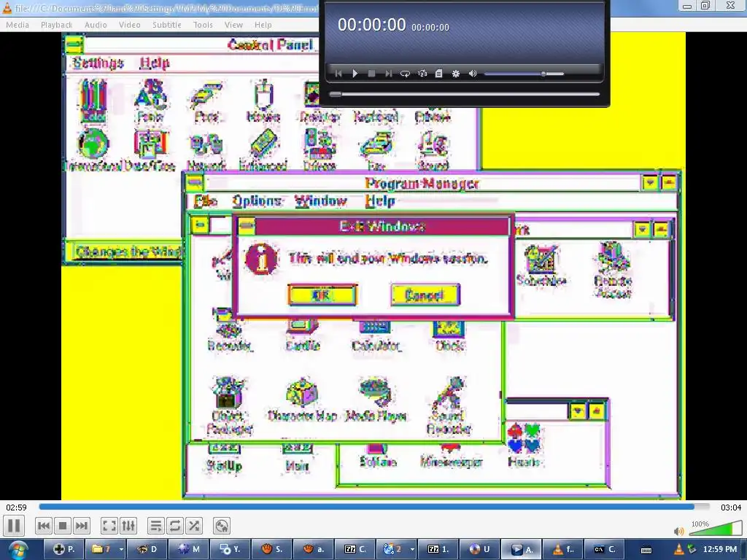
Task: Open Control Panel control-menu box
Action: (74, 44)
